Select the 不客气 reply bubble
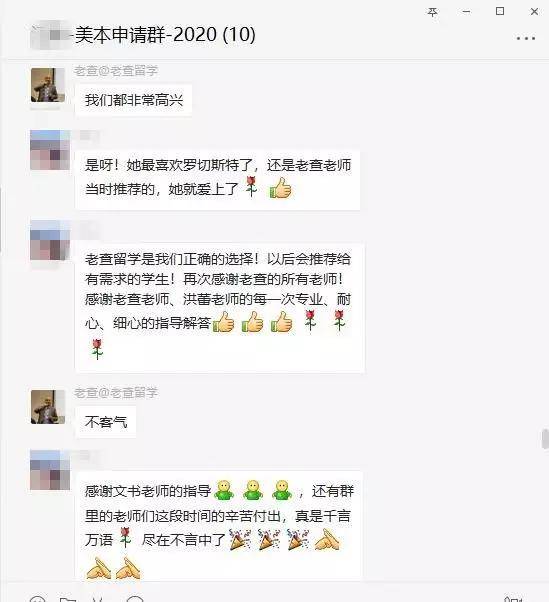Viewport: 549px width, 602px height. (x=106, y=422)
